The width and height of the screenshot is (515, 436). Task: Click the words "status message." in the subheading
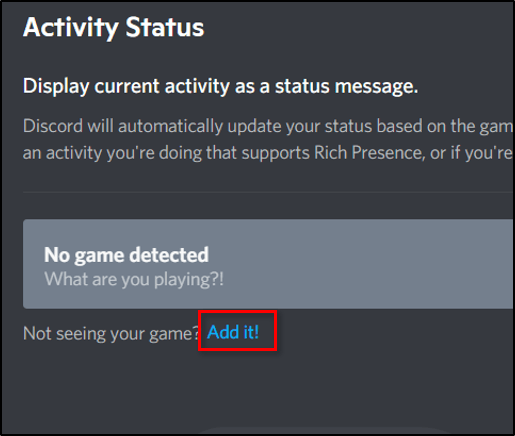pyautogui.click(x=346, y=86)
